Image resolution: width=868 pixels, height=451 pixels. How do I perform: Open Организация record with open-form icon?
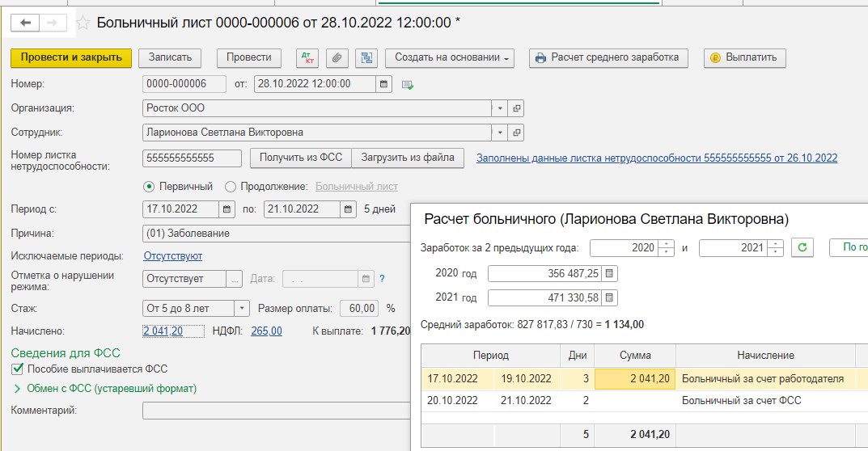pyautogui.click(x=516, y=108)
